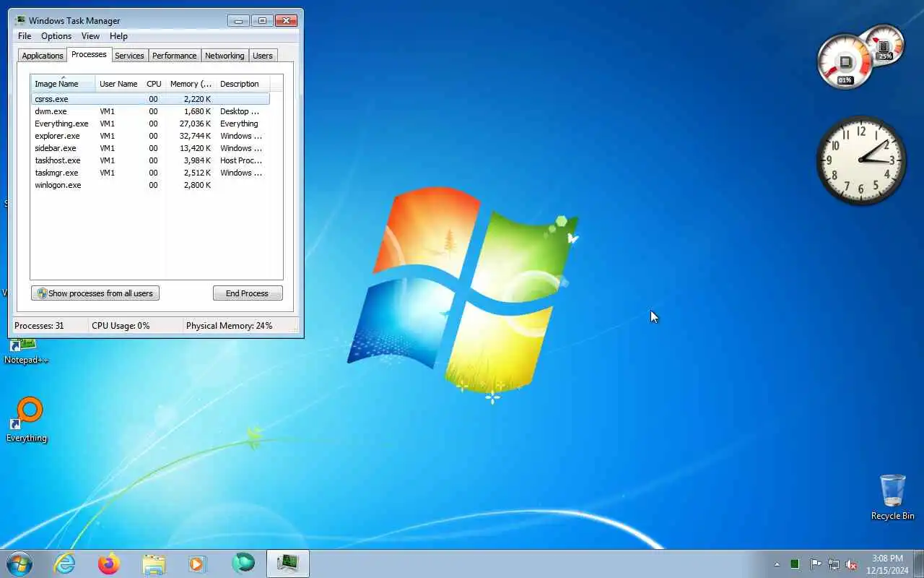Show hidden tray icons arrow
Image resolution: width=924 pixels, height=578 pixels.
[x=777, y=564]
